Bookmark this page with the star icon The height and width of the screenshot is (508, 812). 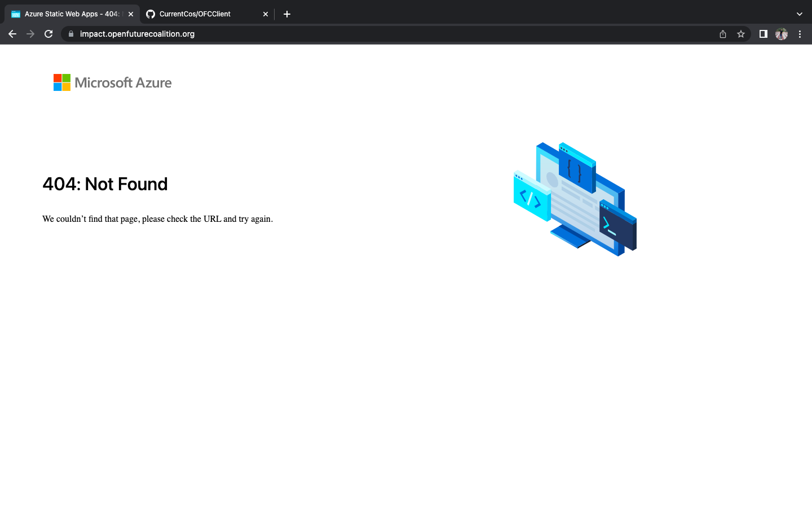[741, 34]
